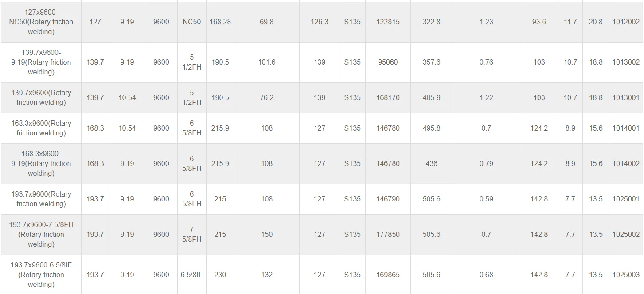The width and height of the screenshot is (644, 294).
Task: Click the 168170 table cell
Action: pos(388,97)
